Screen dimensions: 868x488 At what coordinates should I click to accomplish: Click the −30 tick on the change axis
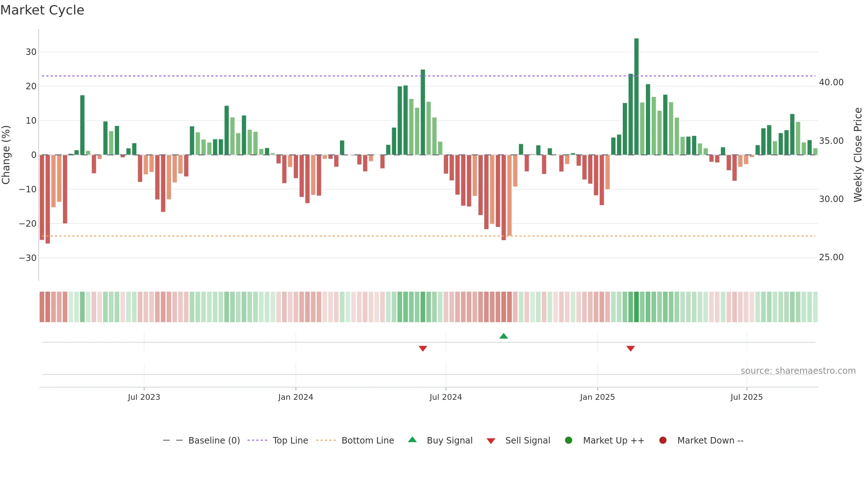(28, 258)
